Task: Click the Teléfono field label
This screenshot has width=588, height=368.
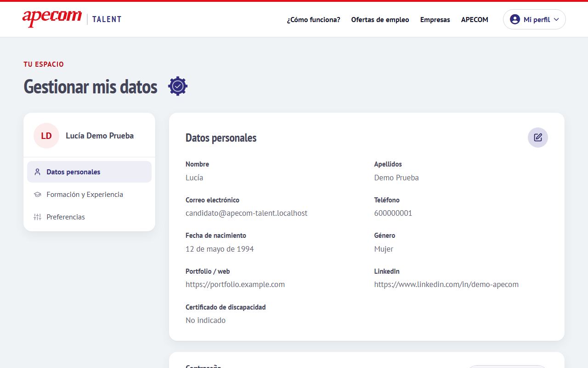Action: click(x=387, y=200)
